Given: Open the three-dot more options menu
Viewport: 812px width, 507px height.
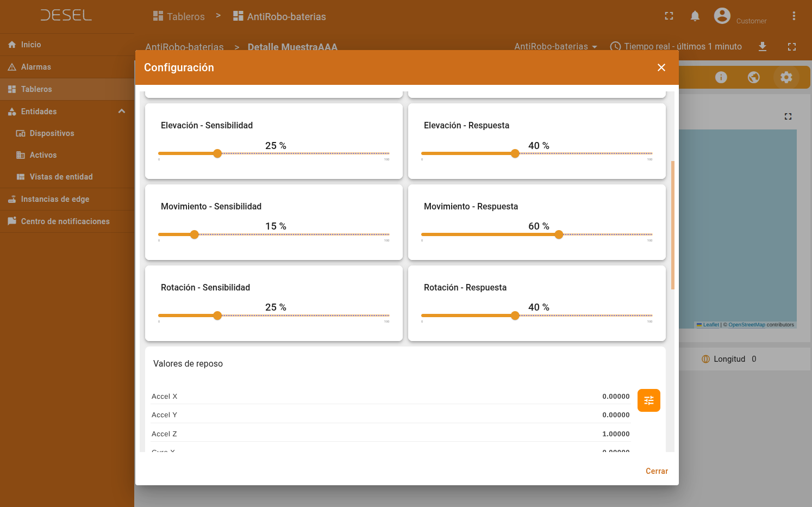Looking at the screenshot, I should pos(794,16).
